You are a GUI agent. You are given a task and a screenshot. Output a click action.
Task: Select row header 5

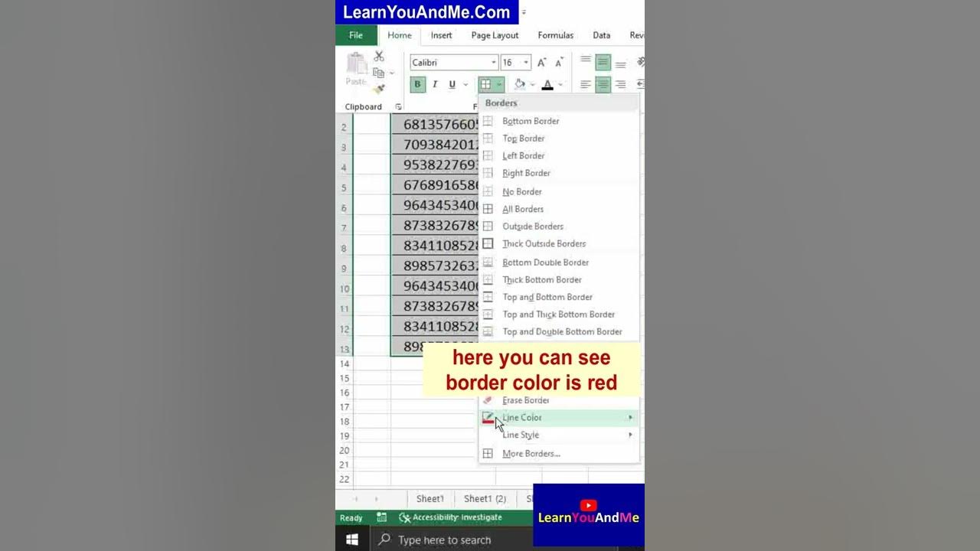point(344,187)
